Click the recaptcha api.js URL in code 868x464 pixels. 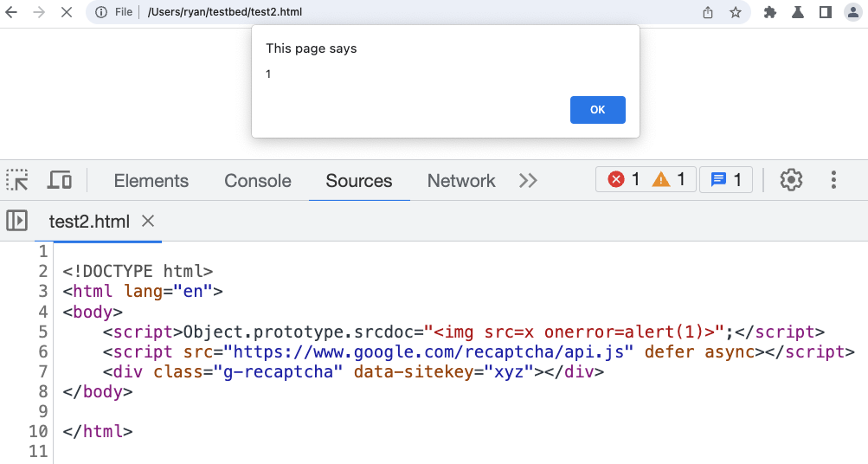point(428,351)
